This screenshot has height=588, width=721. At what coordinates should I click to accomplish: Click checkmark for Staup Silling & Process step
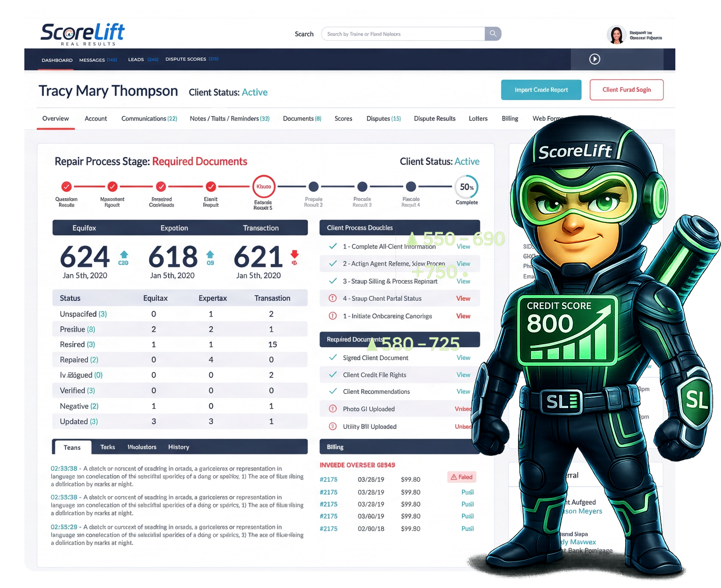[x=333, y=281]
